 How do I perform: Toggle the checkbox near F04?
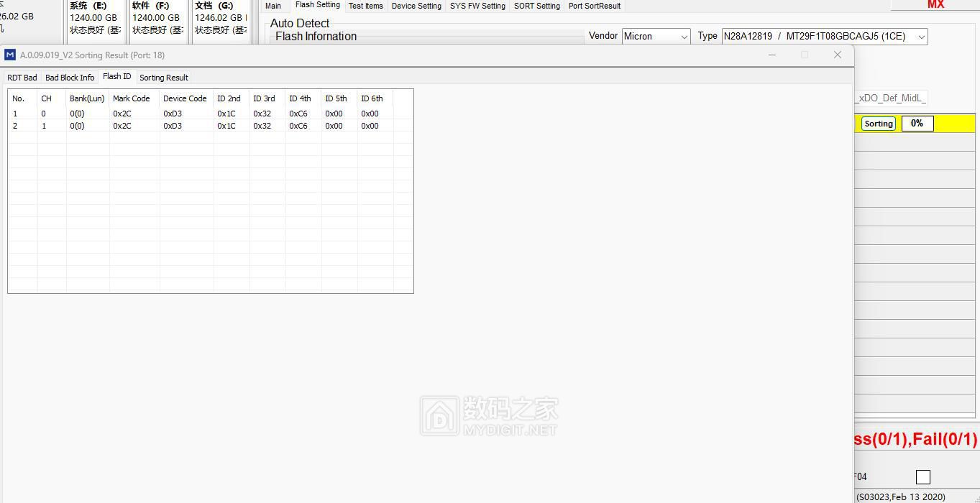[923, 477]
